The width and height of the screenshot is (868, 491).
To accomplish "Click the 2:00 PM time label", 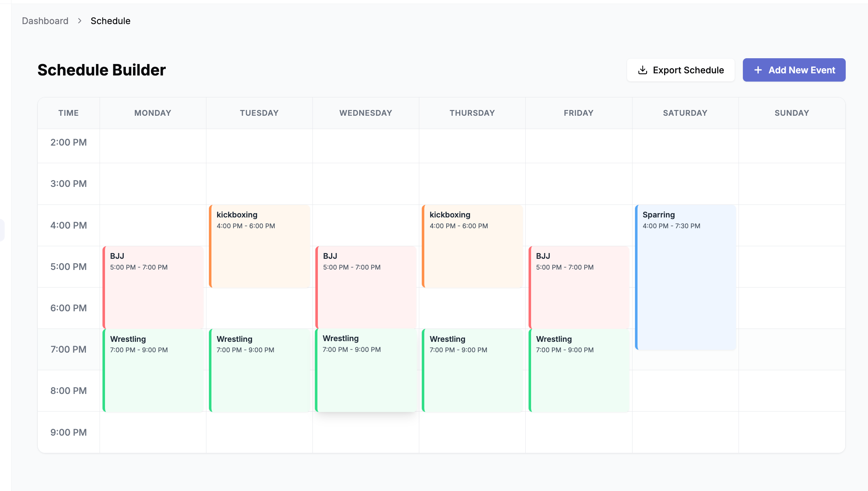I will (x=68, y=142).
